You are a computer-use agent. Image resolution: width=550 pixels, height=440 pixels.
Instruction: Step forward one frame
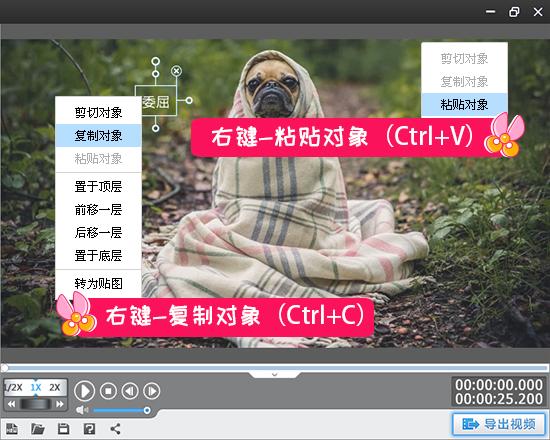click(152, 391)
